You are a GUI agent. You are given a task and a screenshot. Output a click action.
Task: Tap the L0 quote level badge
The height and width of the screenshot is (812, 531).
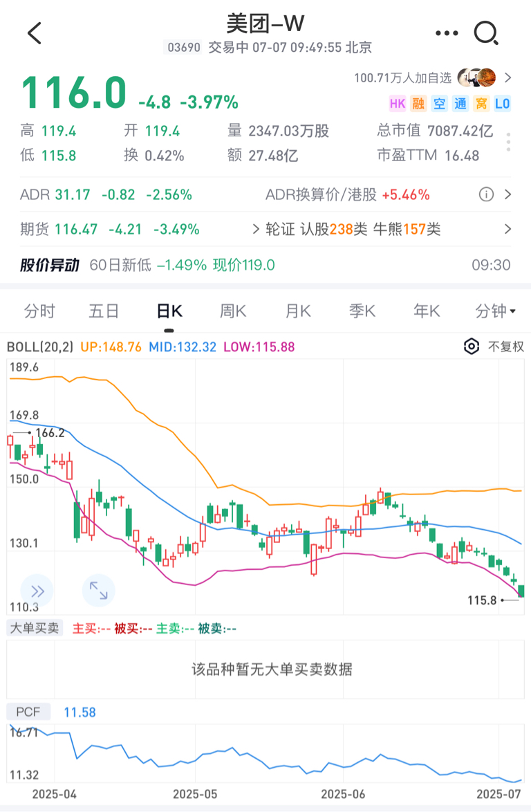[502, 104]
